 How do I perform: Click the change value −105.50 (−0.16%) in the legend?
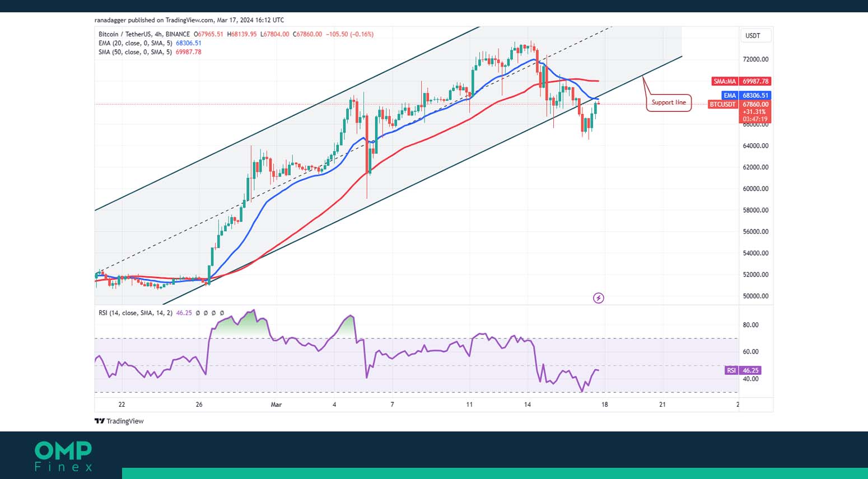point(349,34)
